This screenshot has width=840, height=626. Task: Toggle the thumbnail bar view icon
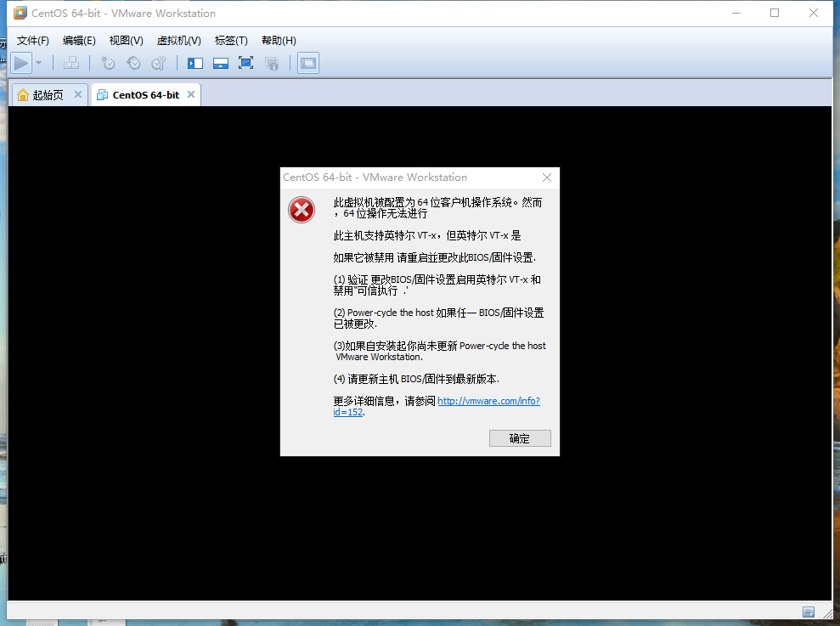pos(221,63)
